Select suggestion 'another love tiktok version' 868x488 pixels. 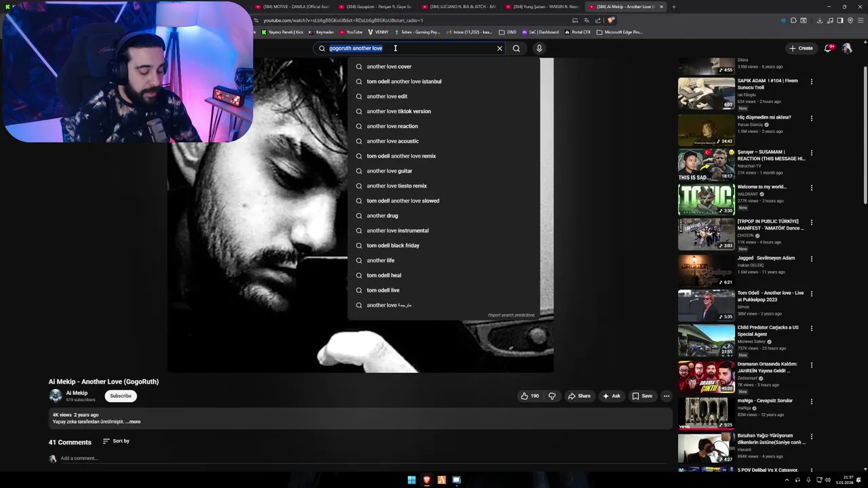(443, 111)
